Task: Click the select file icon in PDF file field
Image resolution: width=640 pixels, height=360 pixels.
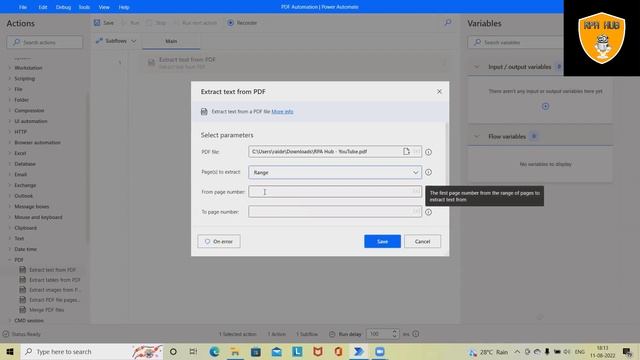Action: 406,151
